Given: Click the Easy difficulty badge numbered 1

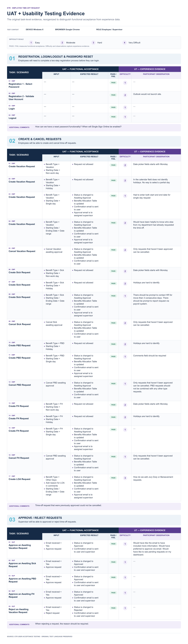Looking at the screenshot, I should click(31, 43).
